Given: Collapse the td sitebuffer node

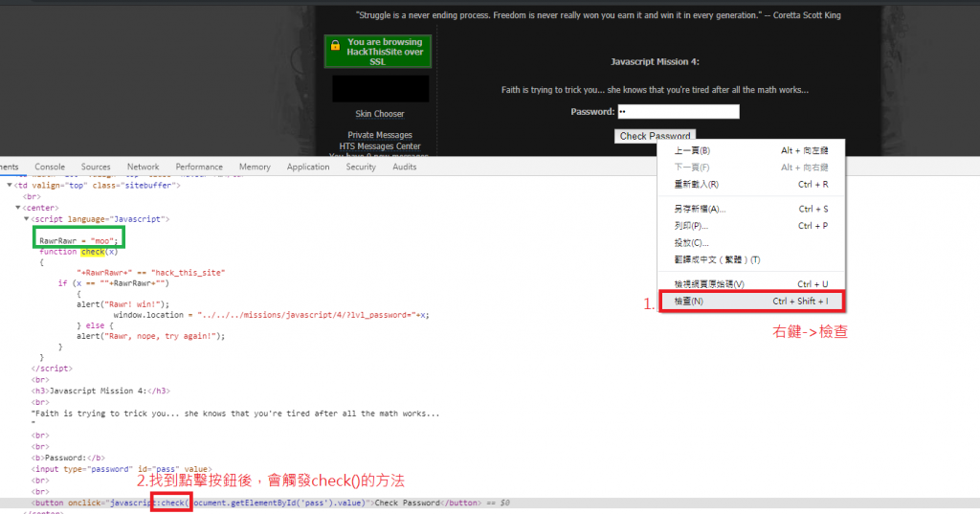Looking at the screenshot, I should pyautogui.click(x=9, y=185).
